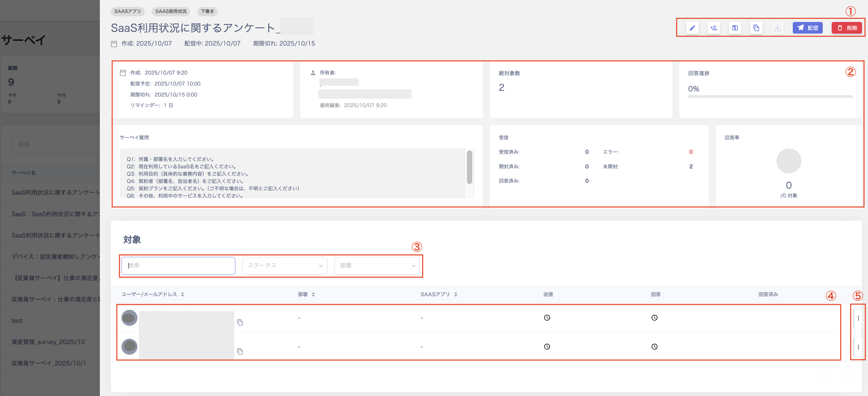Open second row's three-dot menu
Viewport: 868px width, 396px height.
pos(858,347)
